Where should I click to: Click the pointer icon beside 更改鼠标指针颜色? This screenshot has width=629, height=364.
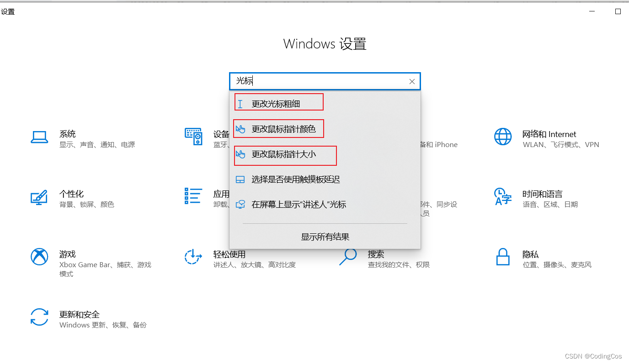pos(240,129)
